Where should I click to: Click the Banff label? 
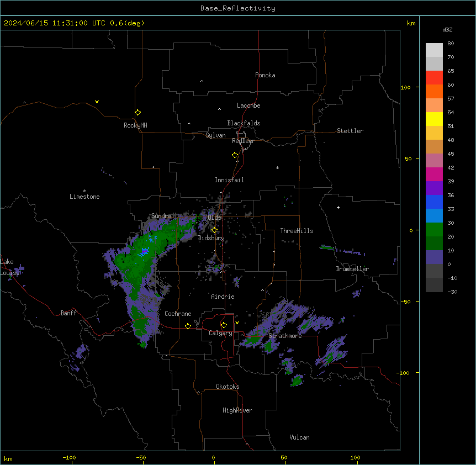coord(68,313)
